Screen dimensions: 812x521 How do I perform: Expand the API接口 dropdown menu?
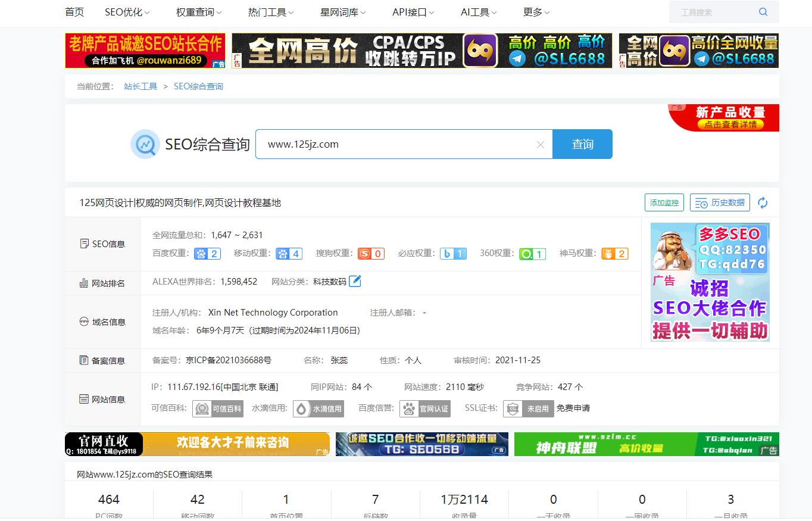click(413, 12)
